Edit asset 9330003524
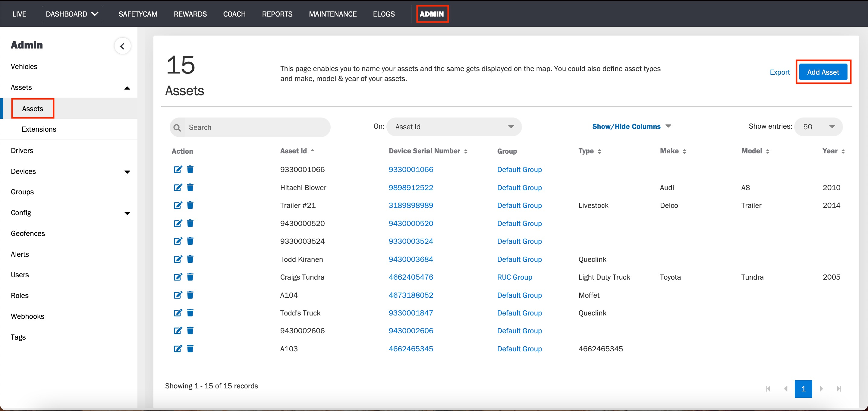868x411 pixels. click(178, 241)
